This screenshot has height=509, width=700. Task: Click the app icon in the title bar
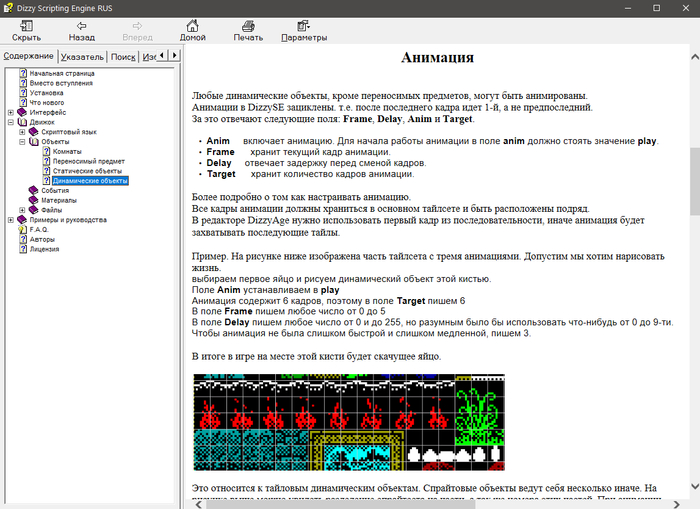[x=8, y=8]
